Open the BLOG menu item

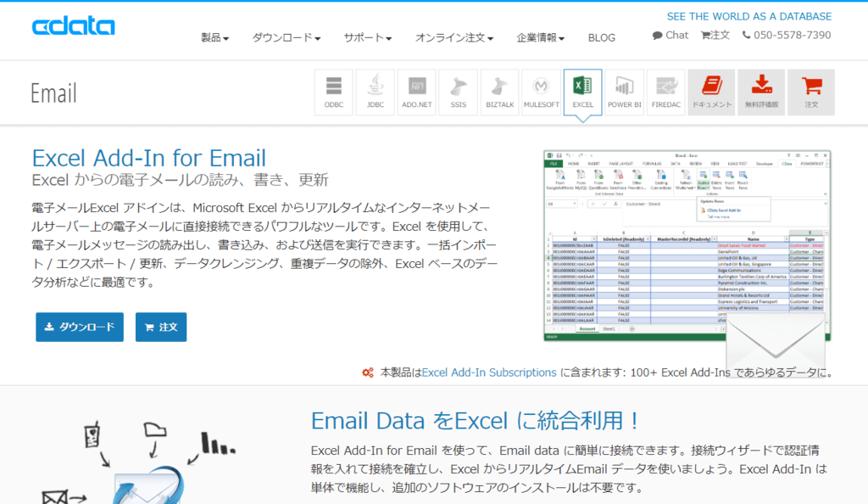click(x=602, y=37)
